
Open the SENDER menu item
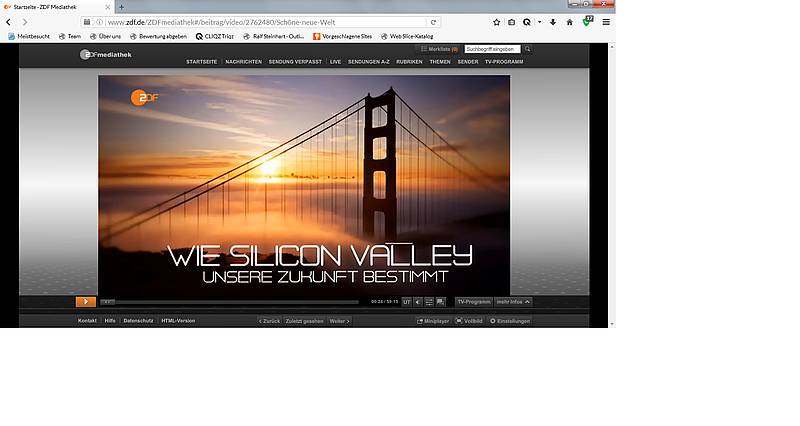click(468, 62)
